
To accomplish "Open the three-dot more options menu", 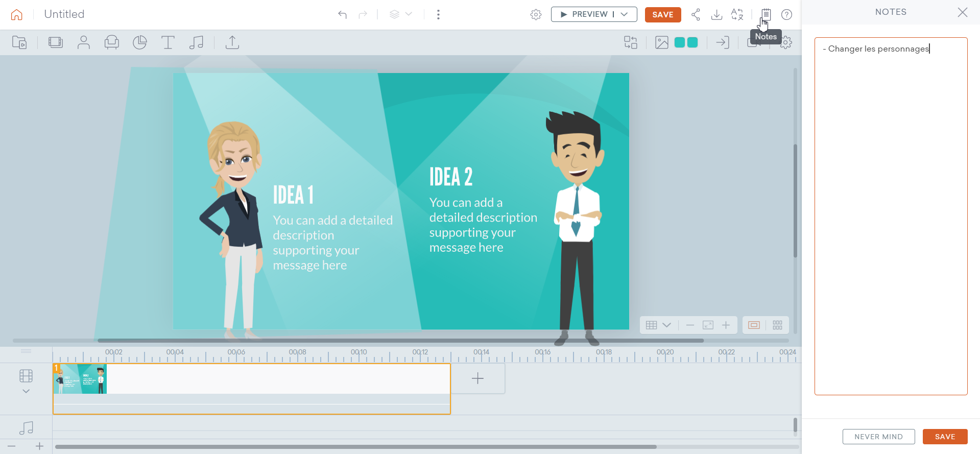I will pyautogui.click(x=438, y=14).
